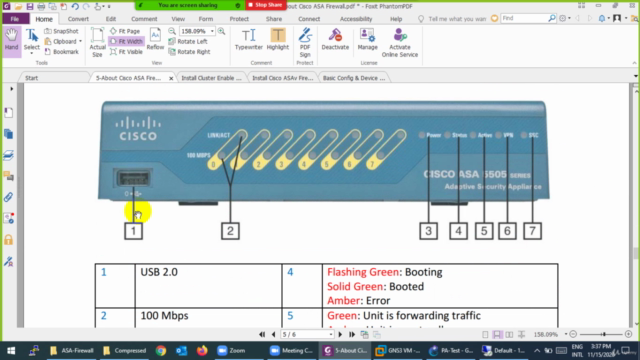This screenshot has width=640, height=360.
Task: Set view to Actual Size
Action: point(97,42)
